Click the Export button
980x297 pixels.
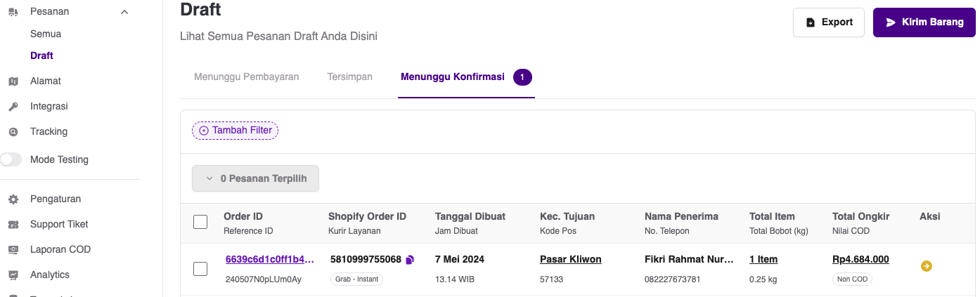828,22
